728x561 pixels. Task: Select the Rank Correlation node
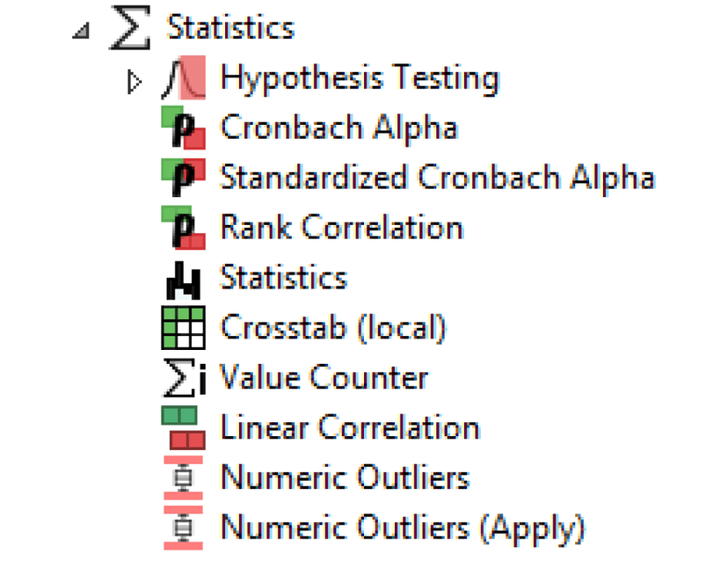341,228
